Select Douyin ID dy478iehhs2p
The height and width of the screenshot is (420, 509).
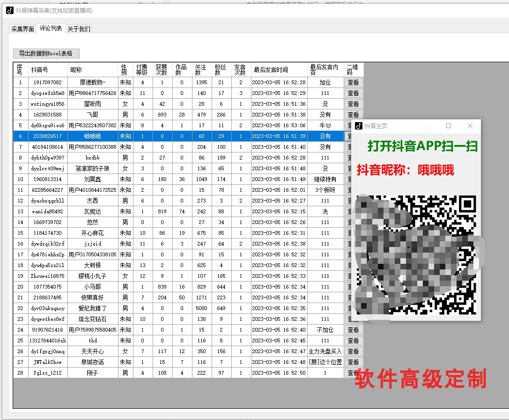coord(48,254)
